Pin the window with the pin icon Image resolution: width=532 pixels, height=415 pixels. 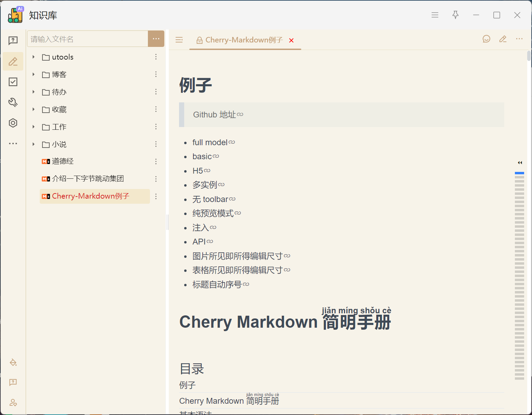tap(455, 15)
